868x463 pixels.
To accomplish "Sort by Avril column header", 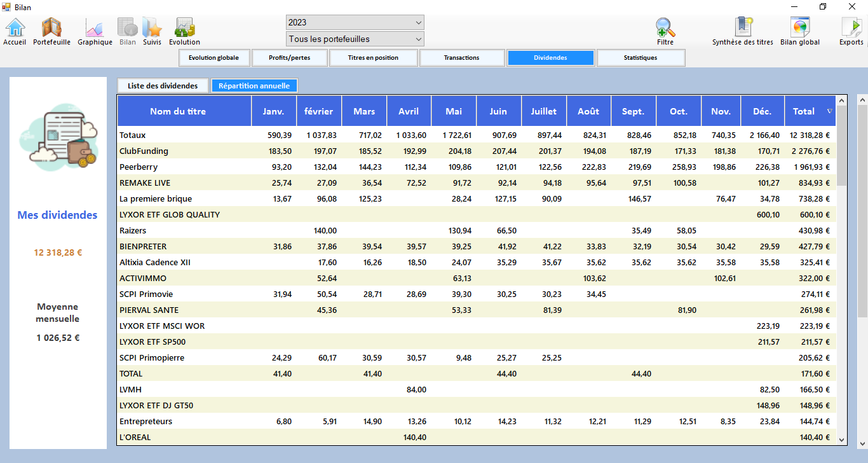I will [409, 111].
